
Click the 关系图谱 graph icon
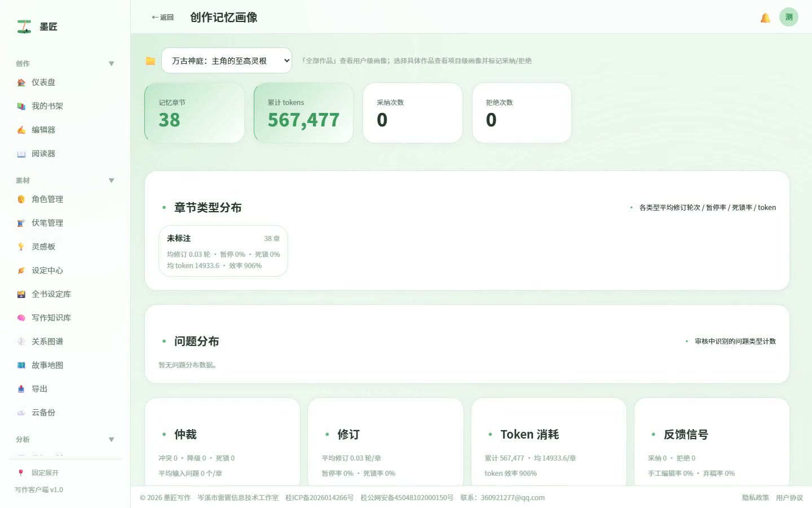tap(21, 341)
